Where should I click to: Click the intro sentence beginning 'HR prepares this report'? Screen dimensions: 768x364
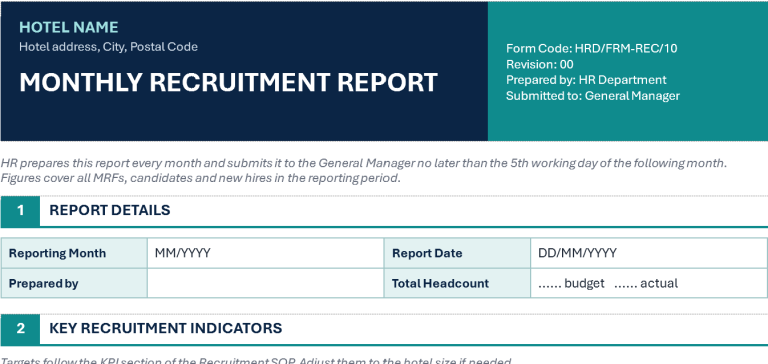(x=363, y=163)
